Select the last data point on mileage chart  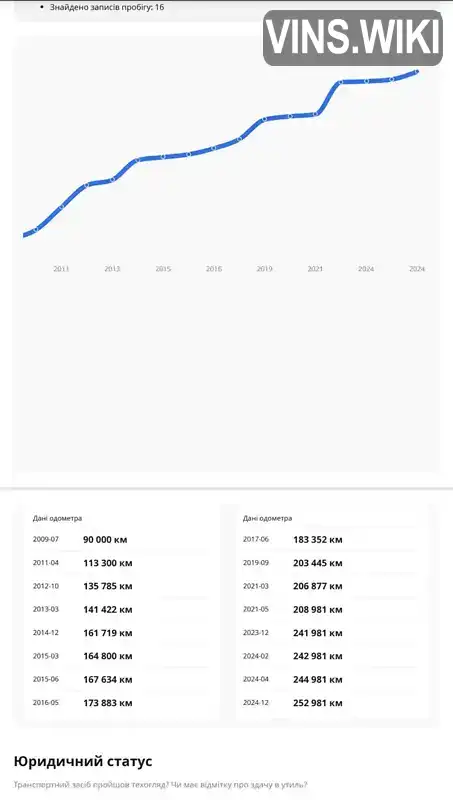point(417,72)
